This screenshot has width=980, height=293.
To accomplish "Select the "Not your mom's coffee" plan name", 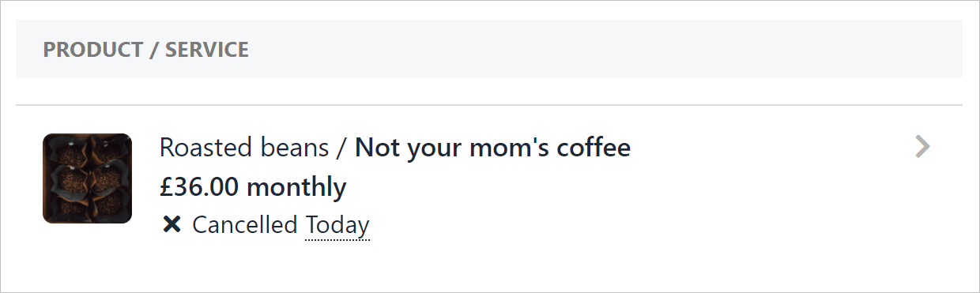I will [x=492, y=147].
